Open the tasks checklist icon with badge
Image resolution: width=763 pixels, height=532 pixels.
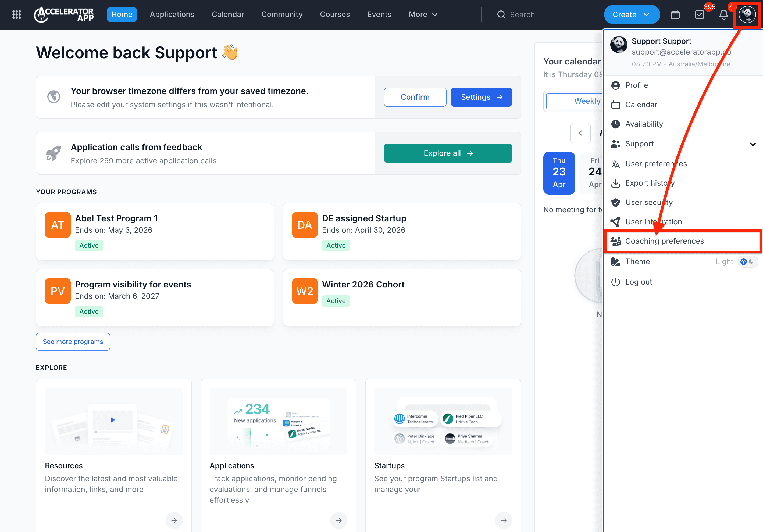coord(699,15)
